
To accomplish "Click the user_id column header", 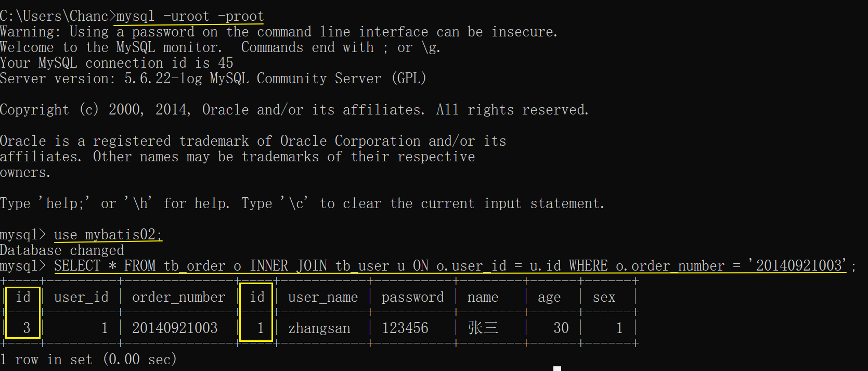I will [81, 297].
